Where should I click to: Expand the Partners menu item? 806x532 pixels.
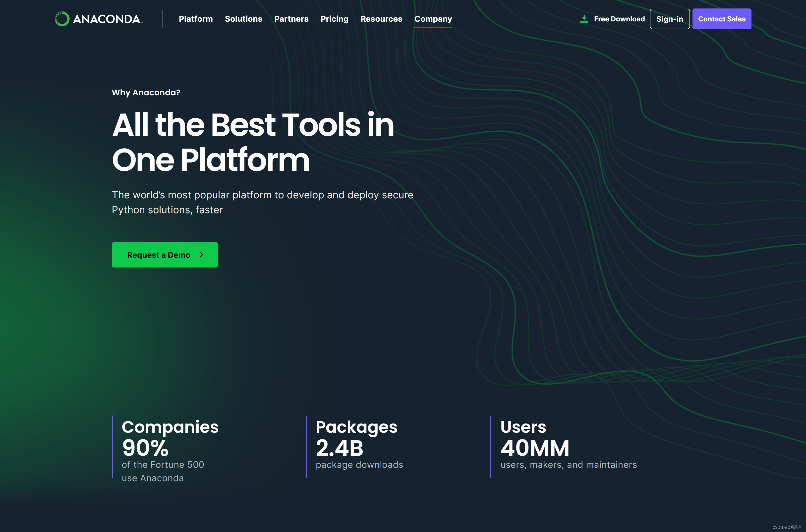[x=291, y=19]
